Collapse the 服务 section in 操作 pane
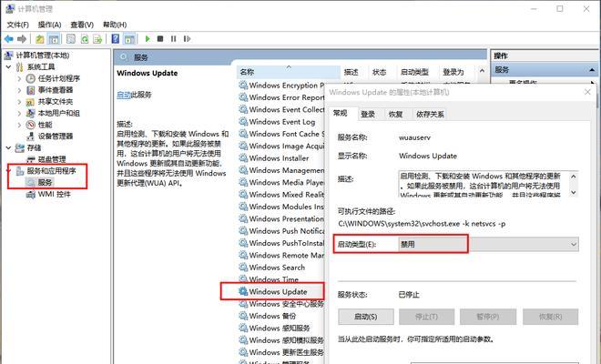Image resolution: width=601 pixels, height=364 pixels. (x=592, y=70)
